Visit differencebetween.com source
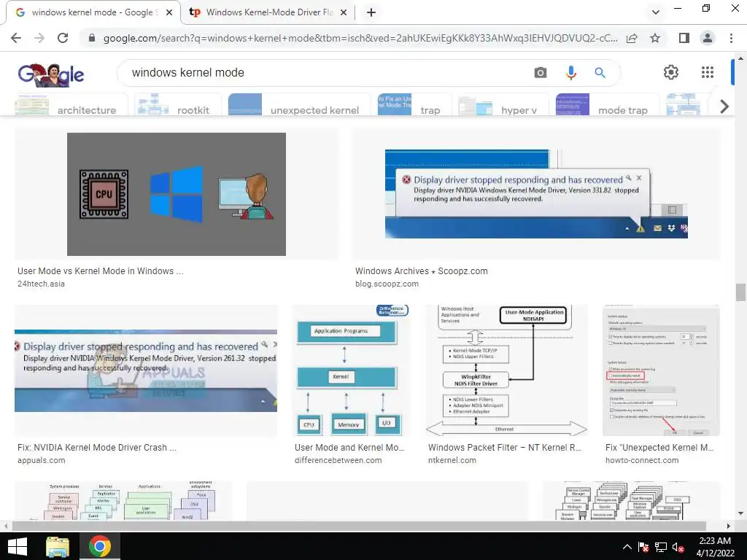 click(x=338, y=461)
